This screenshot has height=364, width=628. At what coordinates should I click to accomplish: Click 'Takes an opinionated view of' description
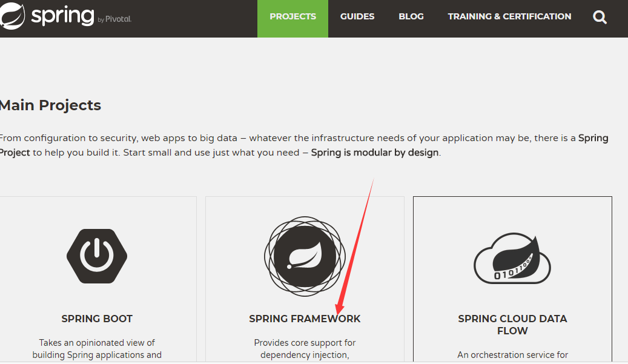tap(97, 343)
